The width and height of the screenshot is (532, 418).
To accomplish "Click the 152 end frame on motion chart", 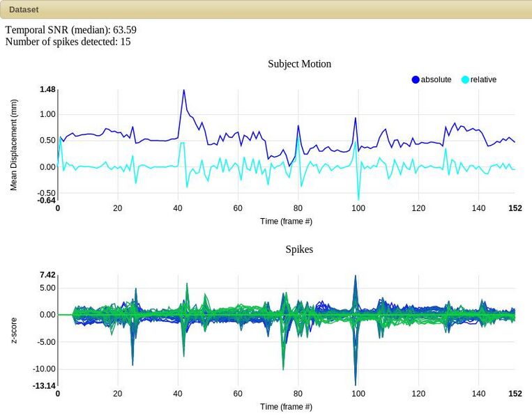I will pos(515,208).
